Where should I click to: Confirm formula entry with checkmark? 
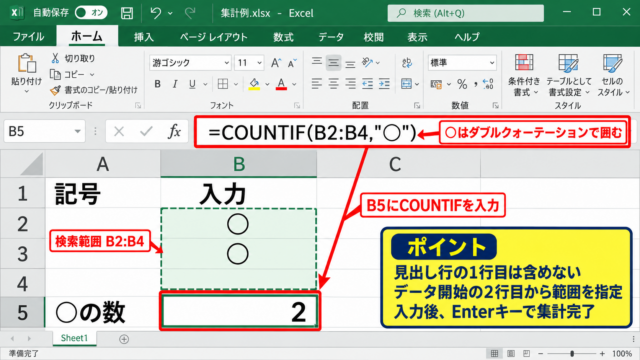tap(146, 131)
